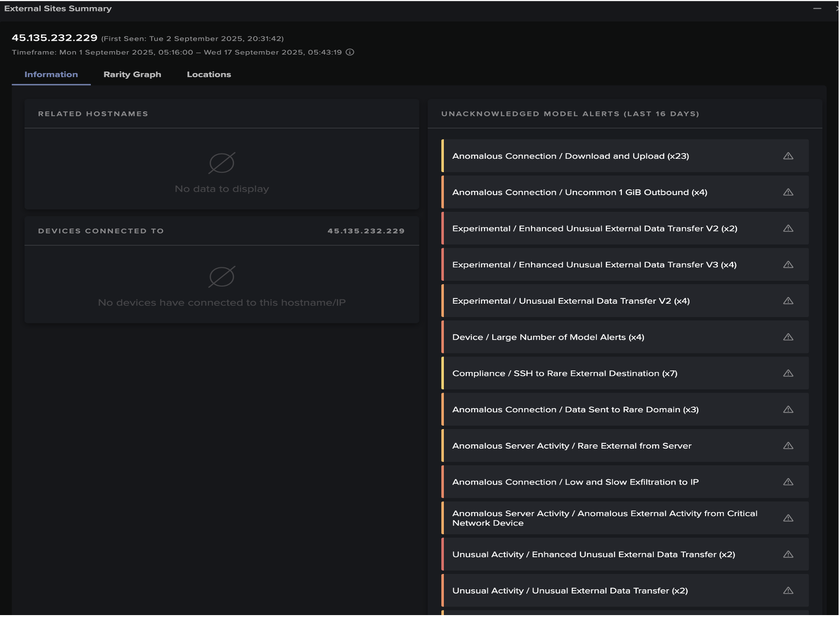Screen dimensions: 840x617
Task: Click the warning icon on Data Sent to Rare Domain
Action: (789, 409)
